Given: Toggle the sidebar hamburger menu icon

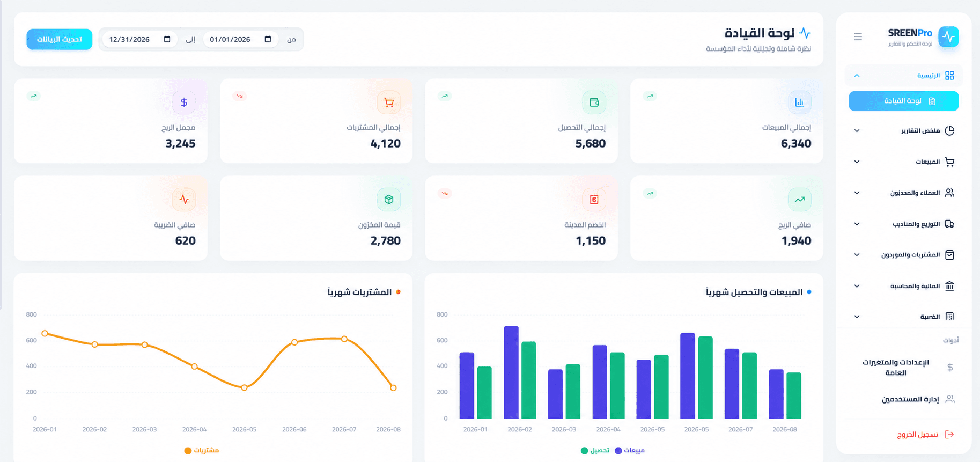Looking at the screenshot, I should (858, 37).
